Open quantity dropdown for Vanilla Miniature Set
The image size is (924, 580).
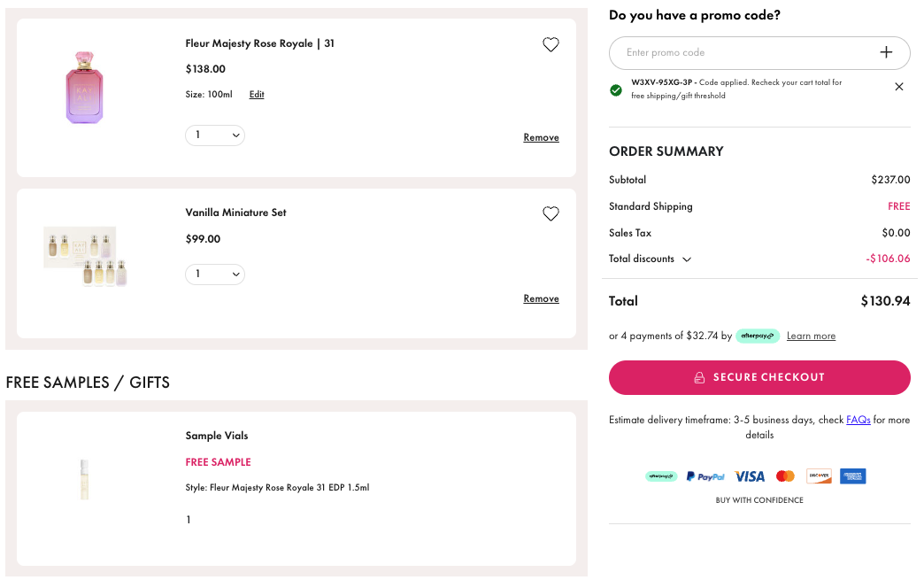coord(215,275)
